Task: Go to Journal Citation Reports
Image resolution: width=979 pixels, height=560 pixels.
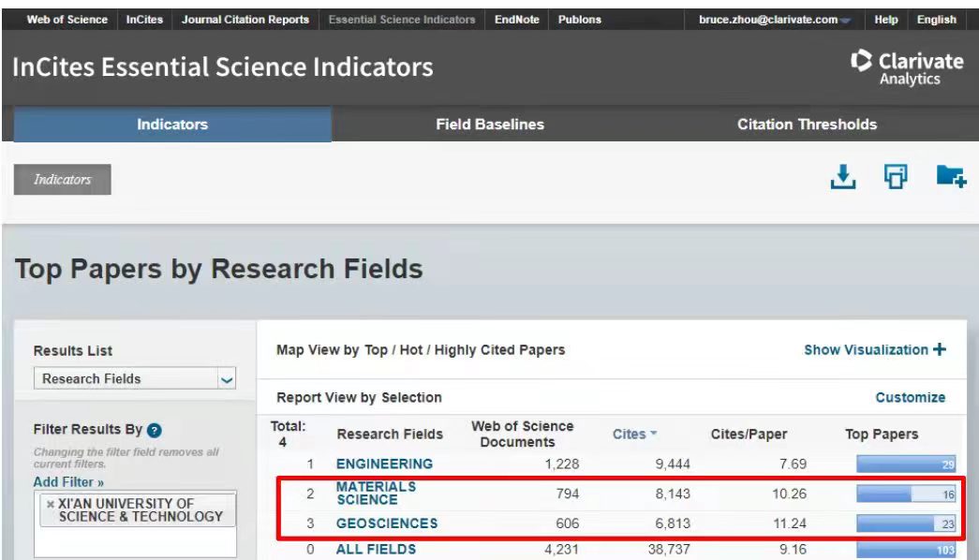Action: click(245, 20)
